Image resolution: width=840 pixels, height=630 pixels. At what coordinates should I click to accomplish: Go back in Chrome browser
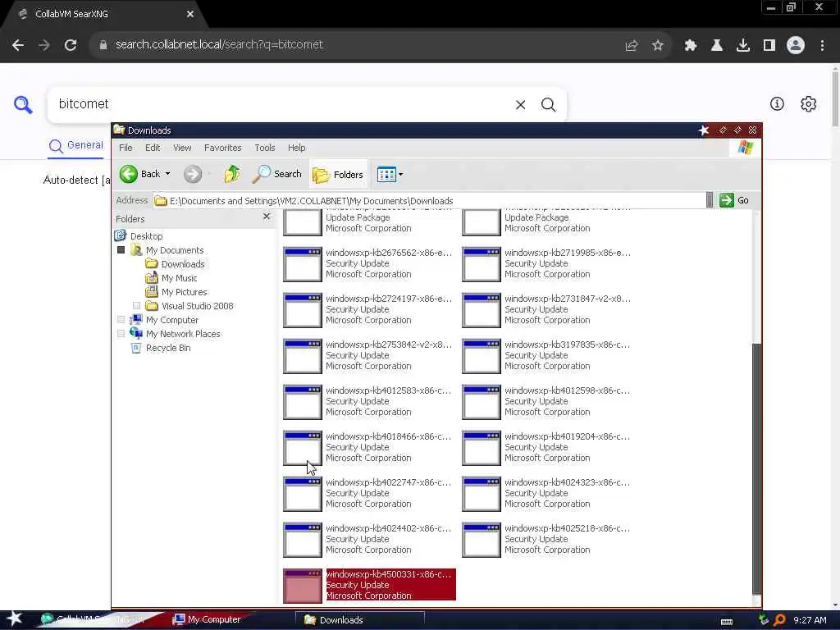click(18, 45)
